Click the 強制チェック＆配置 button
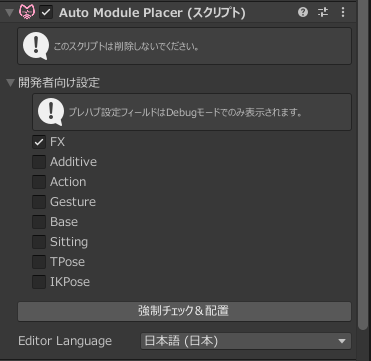 pos(184,311)
